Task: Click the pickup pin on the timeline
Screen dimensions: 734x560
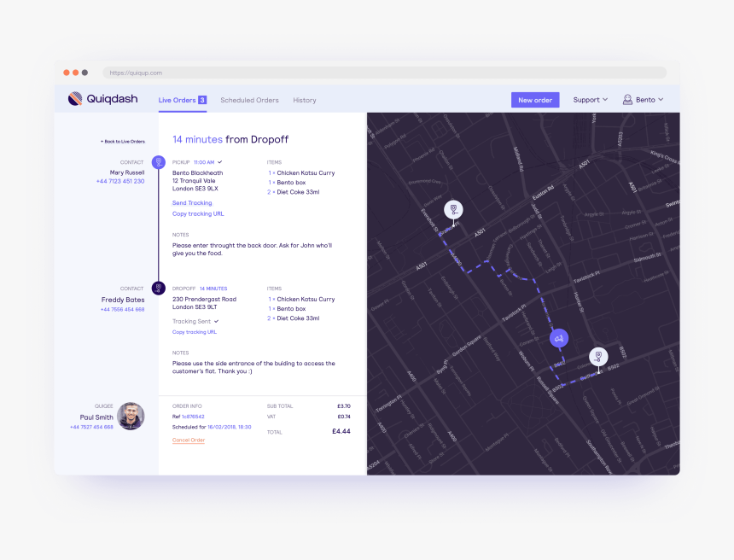Action: point(159,162)
